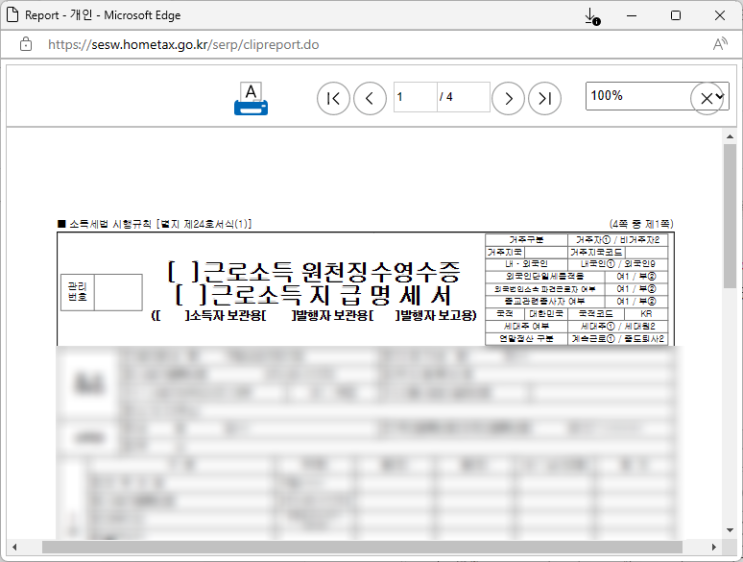The width and height of the screenshot is (743, 562).
Task: Click the 근로소득 지급명세서 title text
Action: 330,295
